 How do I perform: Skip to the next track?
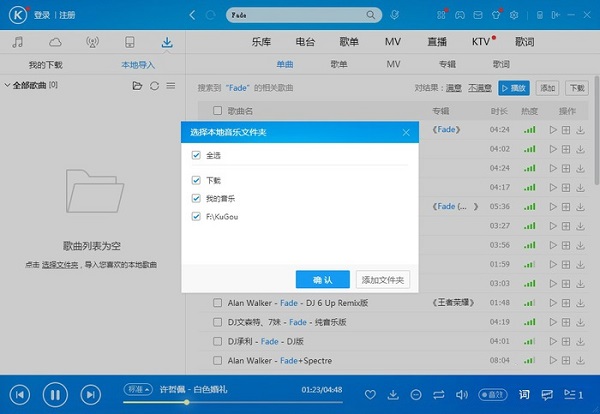[90, 394]
